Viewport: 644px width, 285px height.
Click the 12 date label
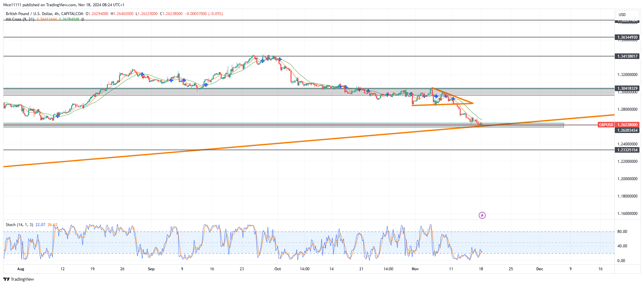tap(63, 269)
